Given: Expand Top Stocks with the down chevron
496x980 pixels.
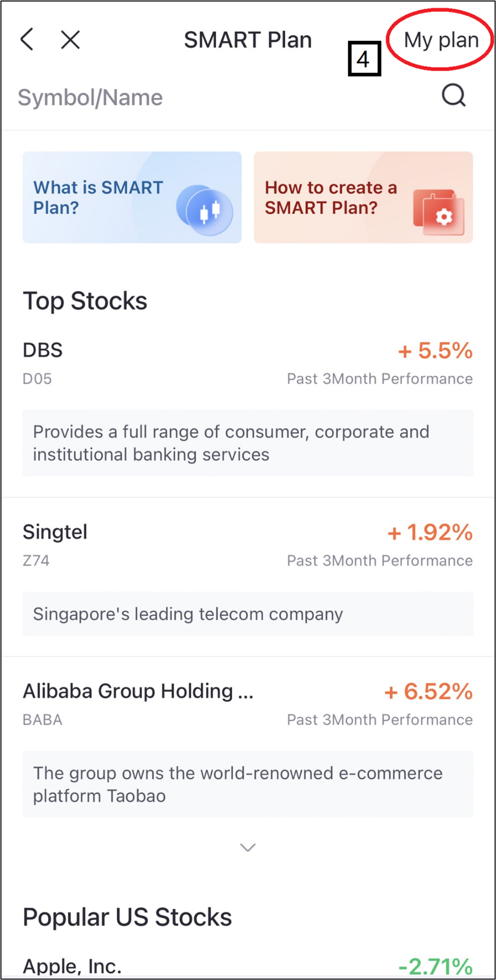Looking at the screenshot, I should point(248,847).
